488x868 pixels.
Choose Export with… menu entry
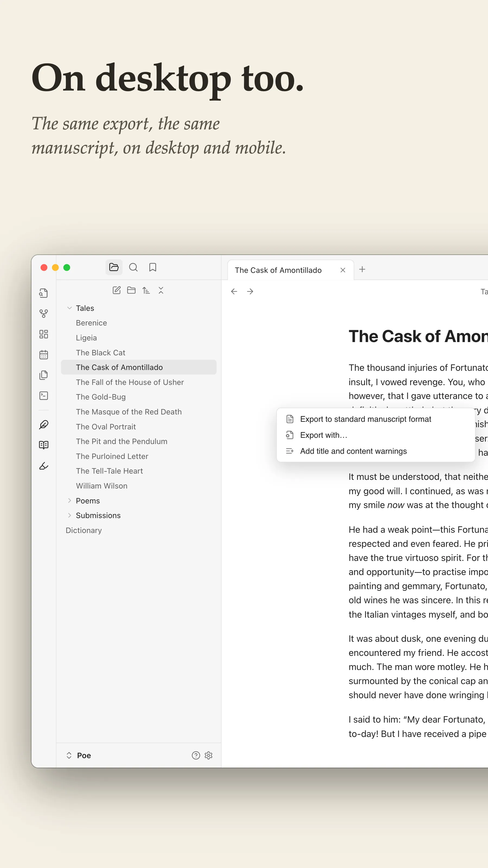coord(375,435)
